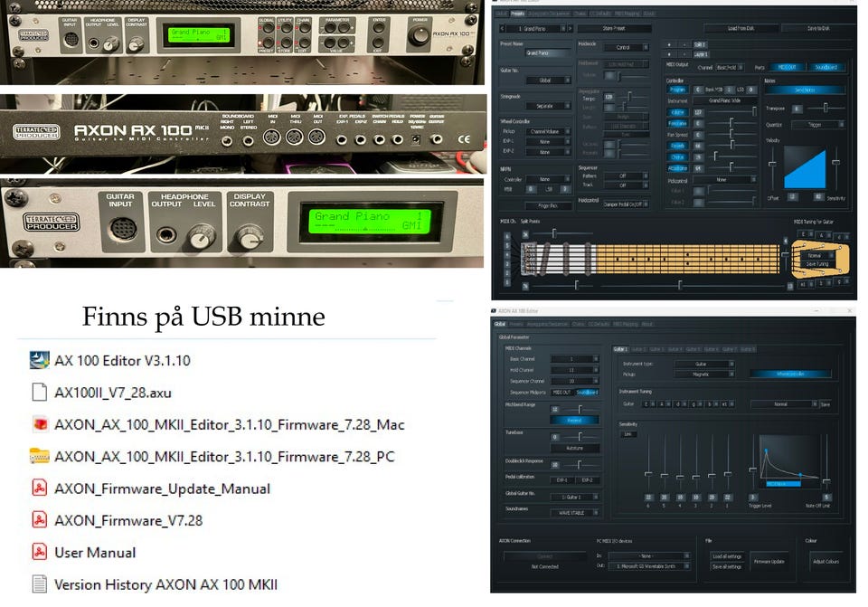This screenshot has height=607, width=868.
Task: Click the PDF icon beside AXON_Firmware_Update_Manual
Action: coord(39,488)
